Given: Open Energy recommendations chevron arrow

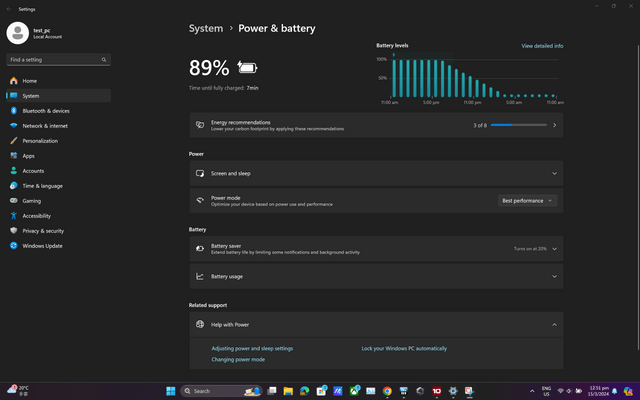Looking at the screenshot, I should [x=554, y=125].
